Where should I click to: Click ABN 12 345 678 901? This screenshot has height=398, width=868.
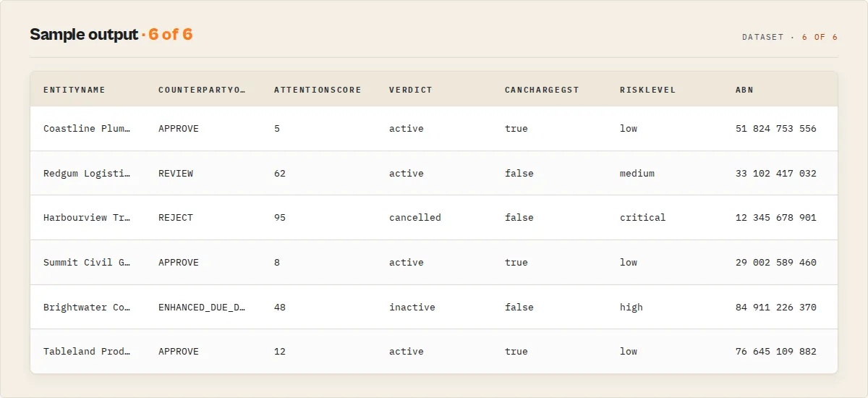(x=776, y=218)
